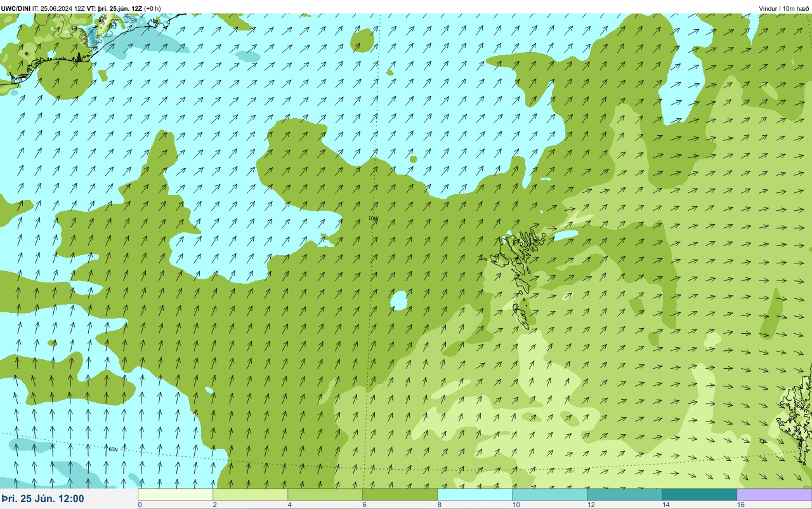Click the legend scale number '4'
Screen dimensions: 812x509
(289, 505)
